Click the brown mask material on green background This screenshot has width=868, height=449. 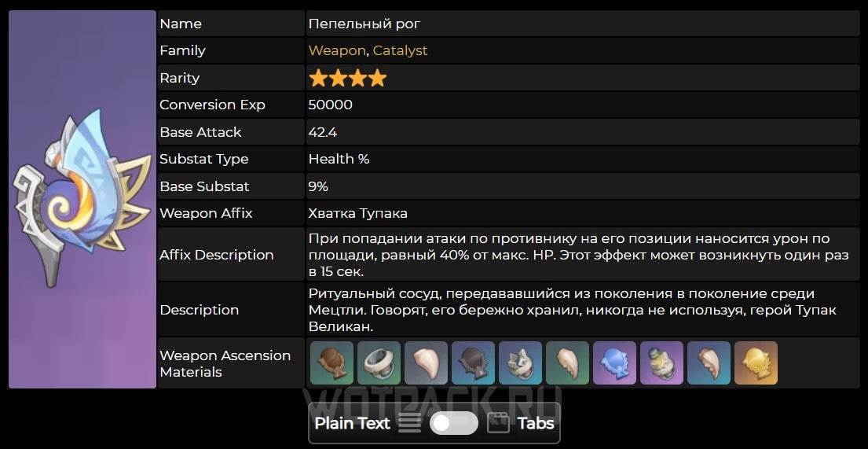(x=331, y=363)
